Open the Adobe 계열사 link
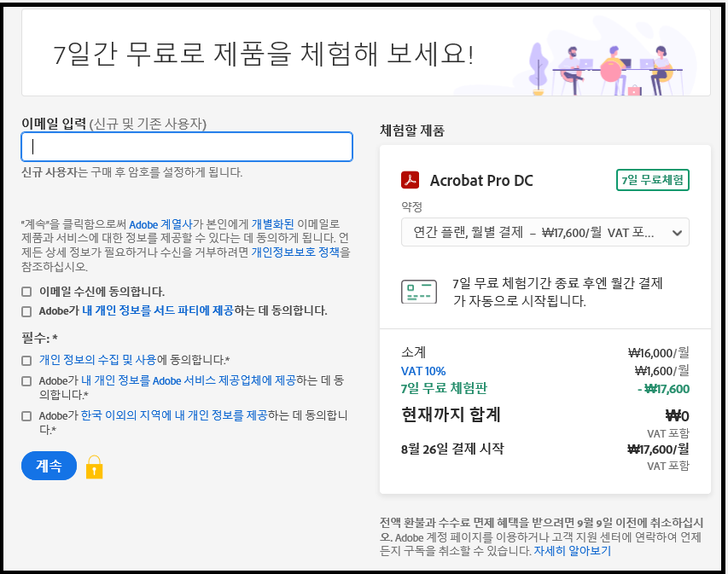This screenshot has width=728, height=574. pos(160,224)
